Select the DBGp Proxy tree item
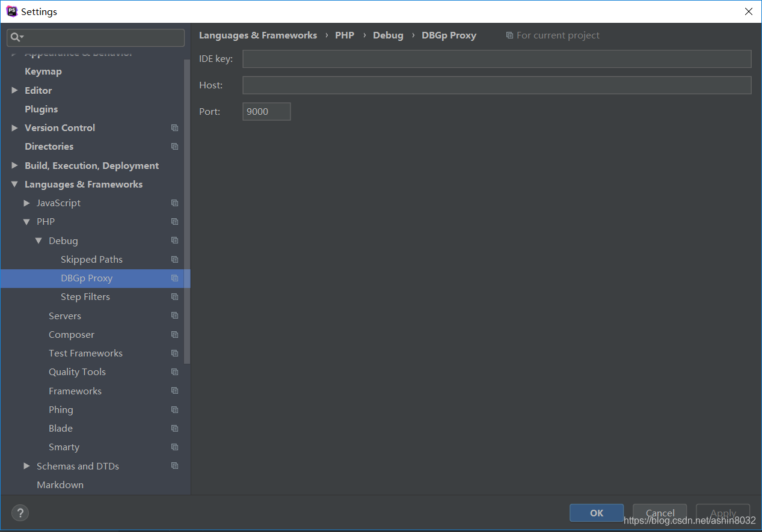The image size is (762, 532). pyautogui.click(x=95, y=278)
